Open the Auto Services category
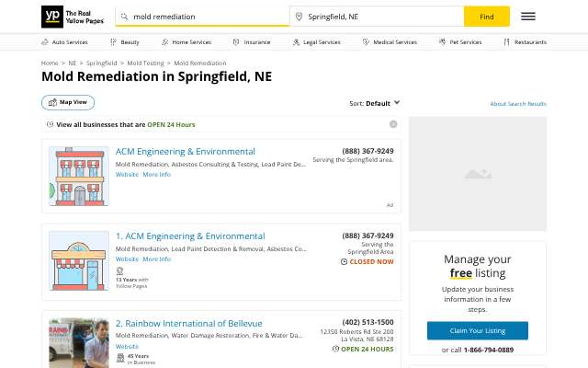This screenshot has width=588, height=368. coord(64,42)
